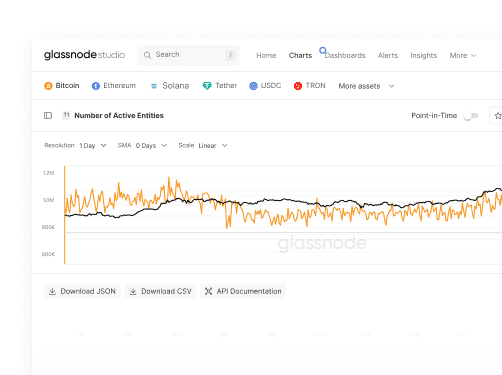Switch to Ethereum asset label
This screenshot has width=502, height=375.
tap(119, 86)
